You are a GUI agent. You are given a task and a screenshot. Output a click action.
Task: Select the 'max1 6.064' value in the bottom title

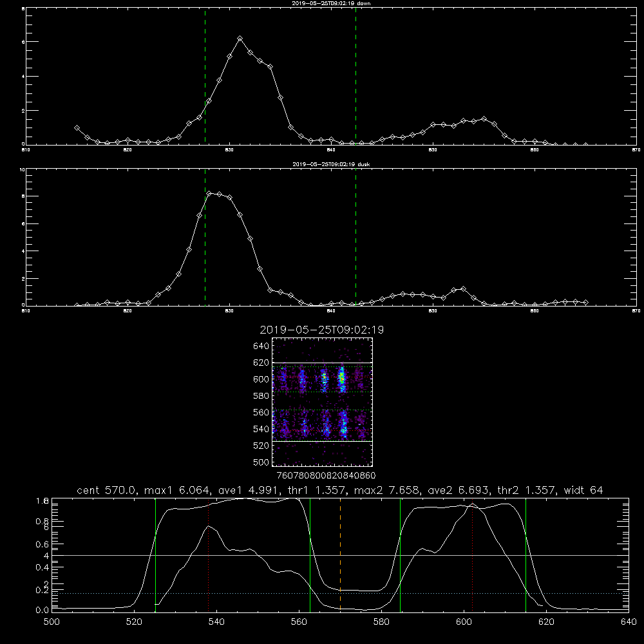coord(178,490)
